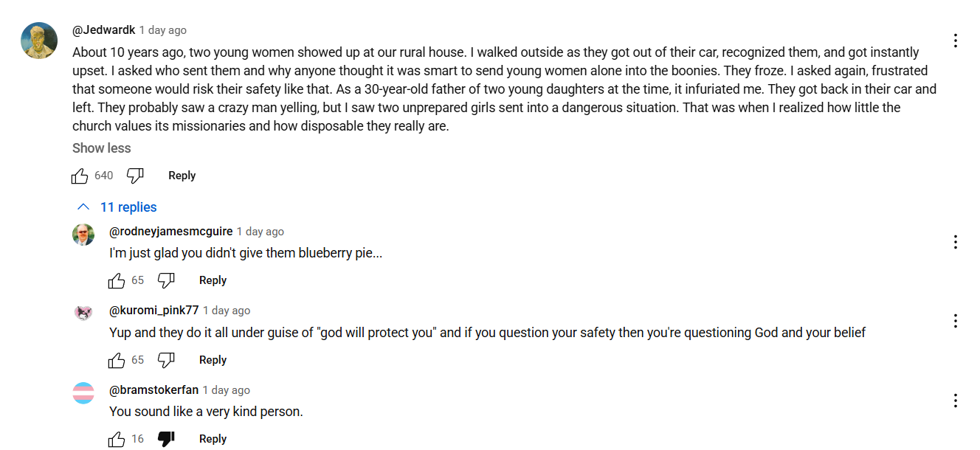This screenshot has width=980, height=450.
Task: Open @kuromi_pink77's profile picture
Action: point(83,314)
